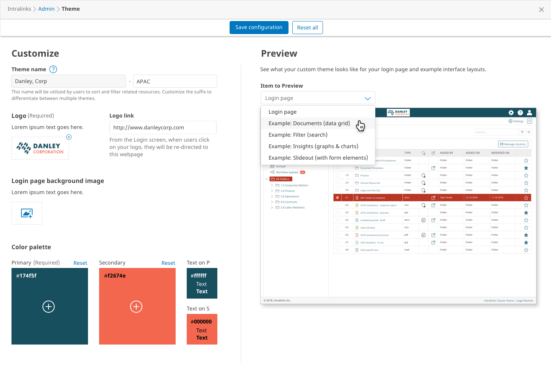
Task: Check the Human Resources row checkbox
Action: click(x=337, y=183)
